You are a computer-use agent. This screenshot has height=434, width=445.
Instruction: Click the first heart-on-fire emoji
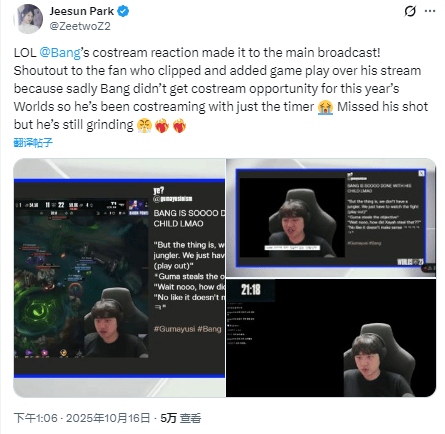click(x=162, y=125)
